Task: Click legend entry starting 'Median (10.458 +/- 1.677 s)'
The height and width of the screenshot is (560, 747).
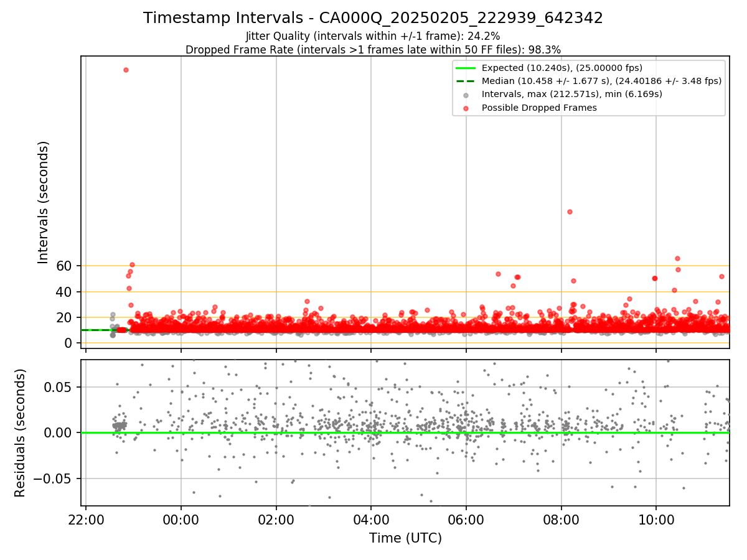Action: tap(601, 81)
